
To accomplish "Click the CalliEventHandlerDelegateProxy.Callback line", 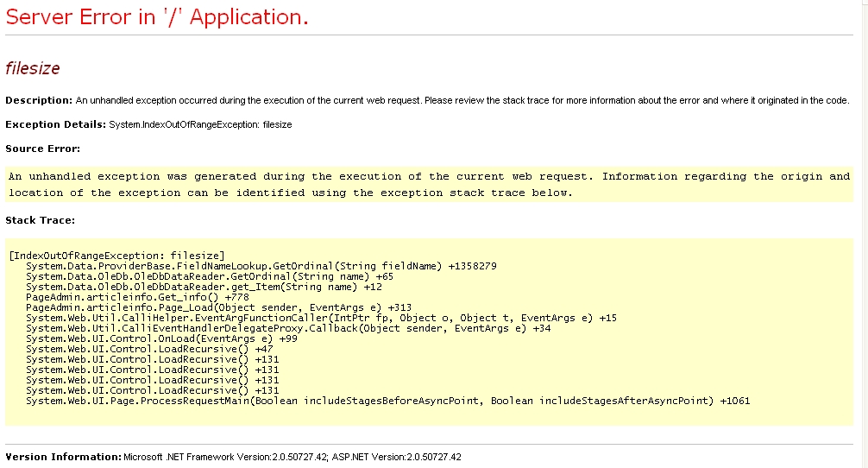I will pos(288,328).
